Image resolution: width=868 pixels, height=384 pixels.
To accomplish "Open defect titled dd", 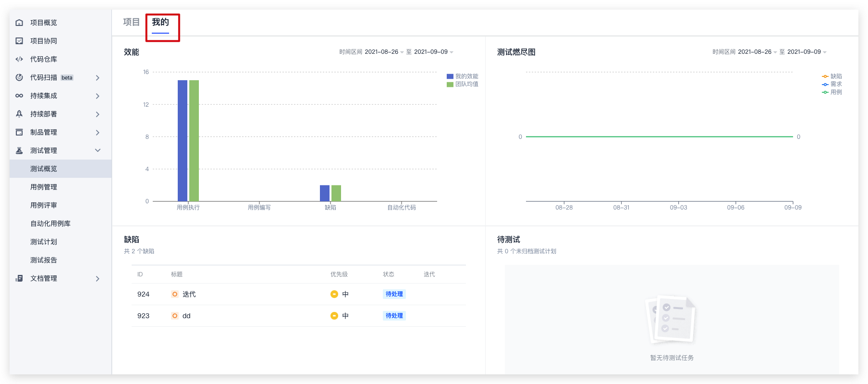I will pos(186,316).
